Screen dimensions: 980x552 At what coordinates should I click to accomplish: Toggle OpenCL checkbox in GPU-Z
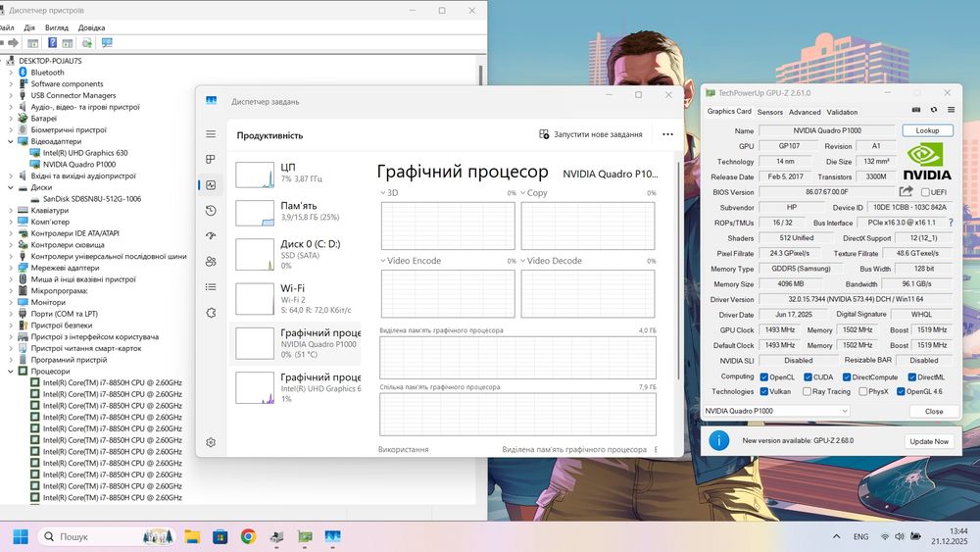coord(763,376)
